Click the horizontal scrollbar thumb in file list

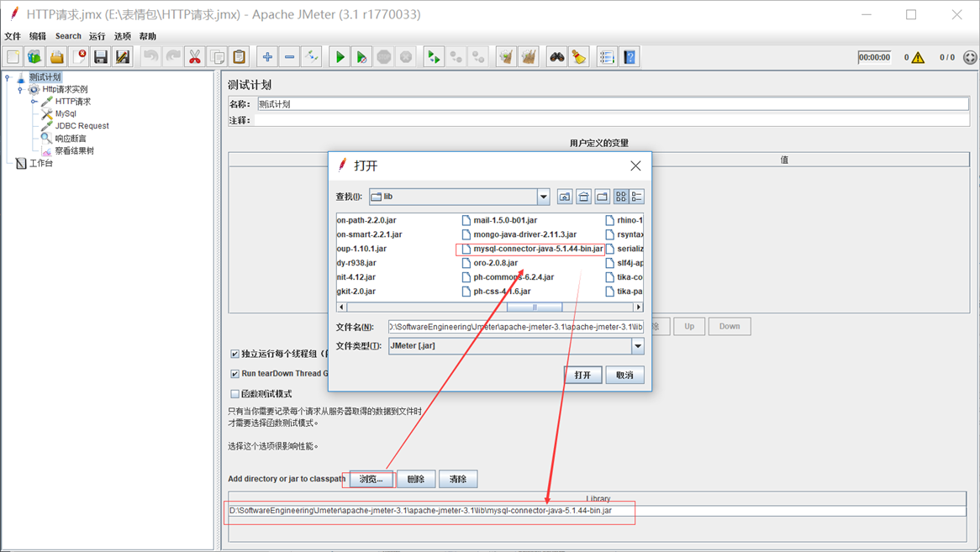(535, 308)
